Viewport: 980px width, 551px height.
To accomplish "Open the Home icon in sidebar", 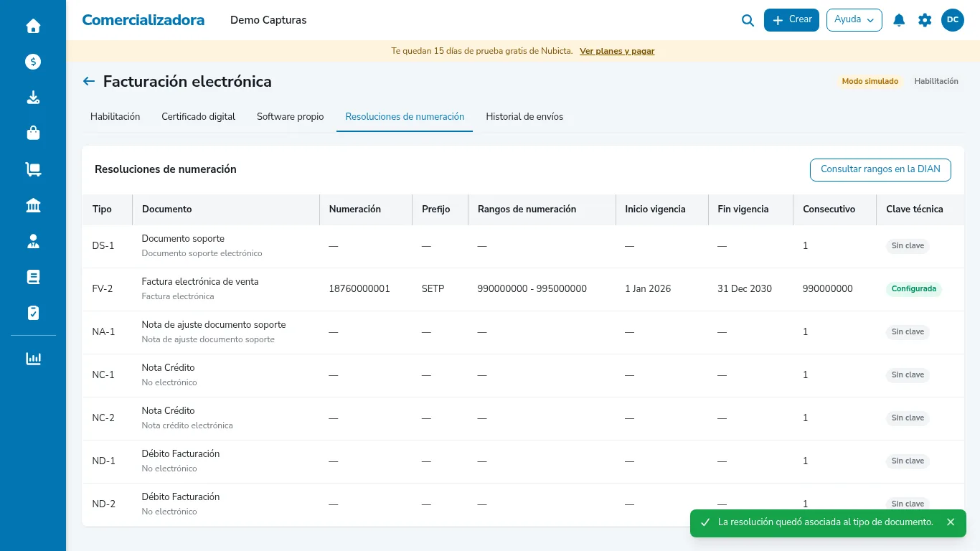I will pos(33,26).
